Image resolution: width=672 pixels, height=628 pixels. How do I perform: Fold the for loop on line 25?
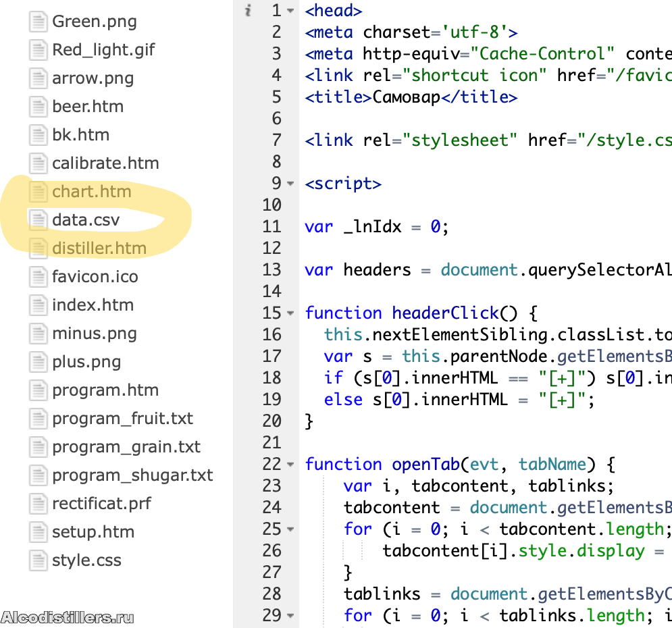pos(290,529)
